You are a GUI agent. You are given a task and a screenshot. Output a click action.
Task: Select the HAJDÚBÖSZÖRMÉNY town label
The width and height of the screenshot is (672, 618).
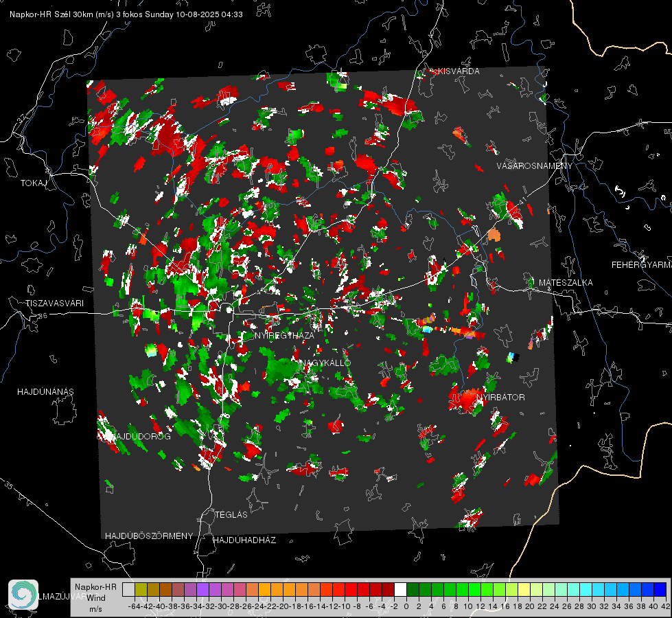[x=149, y=536]
